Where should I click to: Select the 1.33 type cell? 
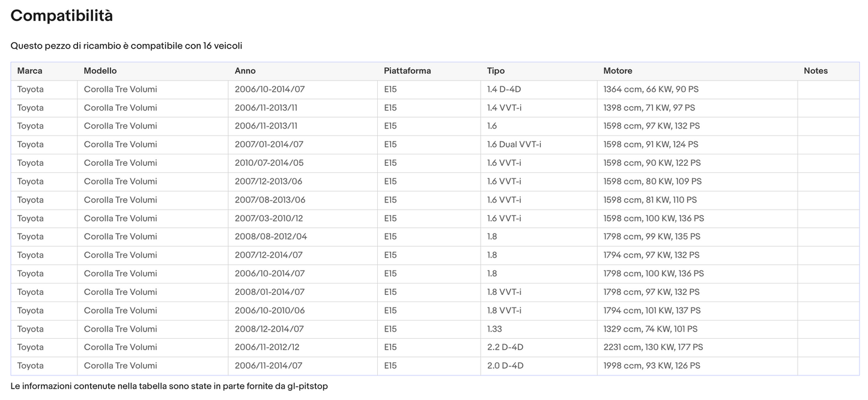494,329
